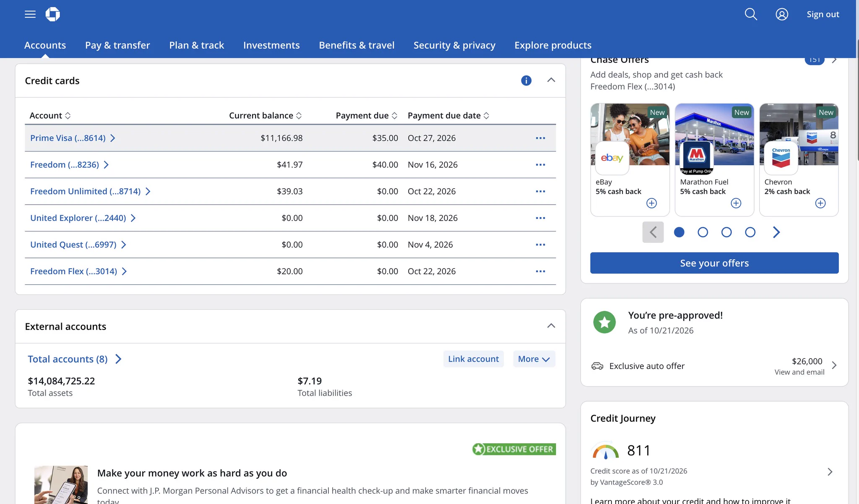Open the Plan & track menu
The height and width of the screenshot is (504, 859).
click(197, 45)
